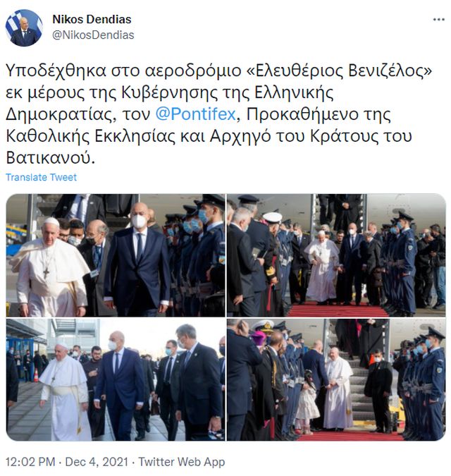Click the word Προκαθήμενο in the tweet
Image resolution: width=451 pixels, height=476 pixels.
pyautogui.click(x=302, y=114)
